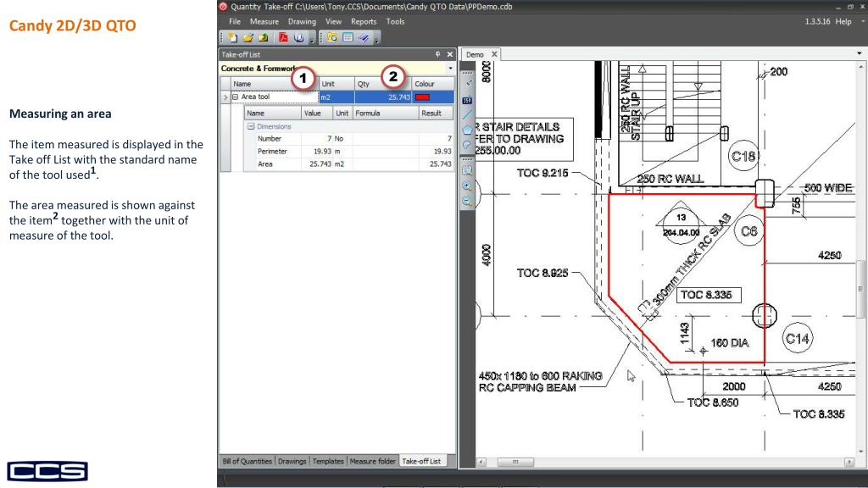Open the drawing tabs list dropdown arrow
The height and width of the screenshot is (488, 868).
tap(860, 53)
